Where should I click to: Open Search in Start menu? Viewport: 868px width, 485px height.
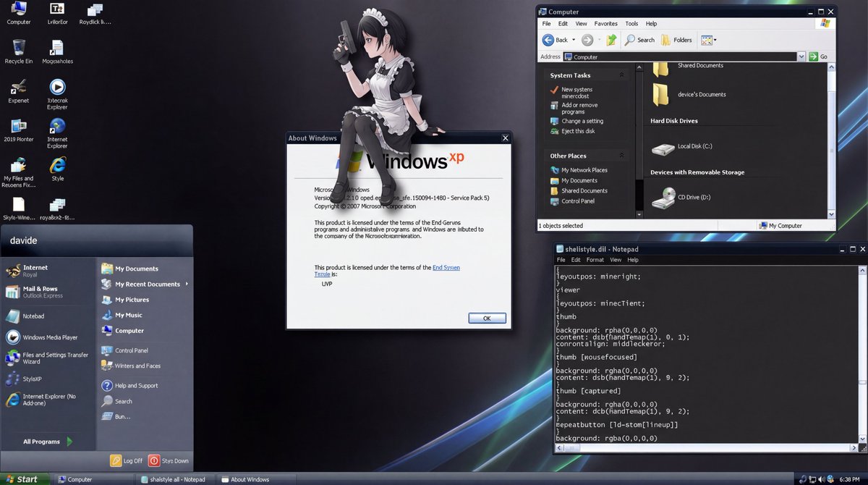coord(117,401)
